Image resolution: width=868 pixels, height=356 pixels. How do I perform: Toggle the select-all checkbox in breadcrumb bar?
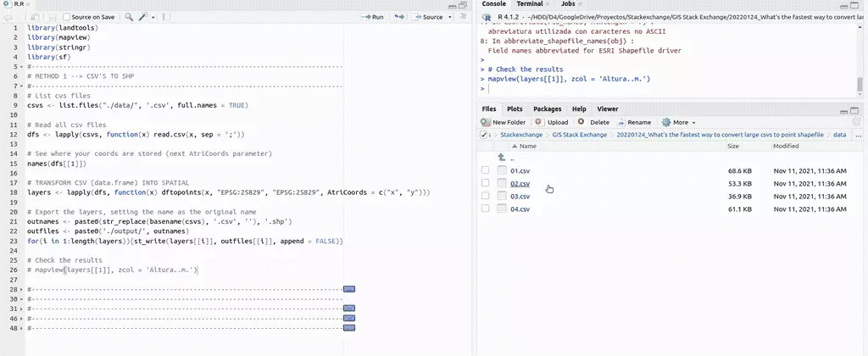[x=484, y=135]
